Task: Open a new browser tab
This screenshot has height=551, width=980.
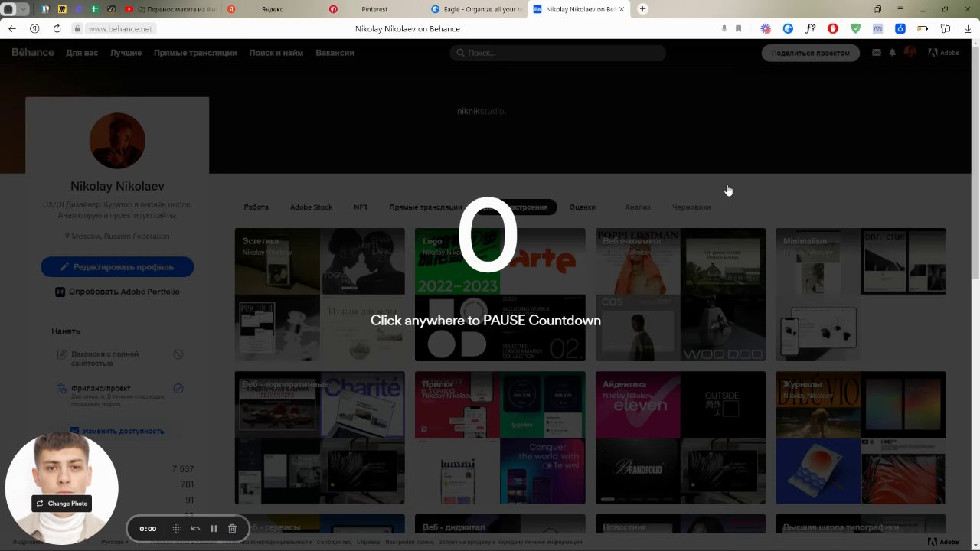Action: (x=642, y=9)
